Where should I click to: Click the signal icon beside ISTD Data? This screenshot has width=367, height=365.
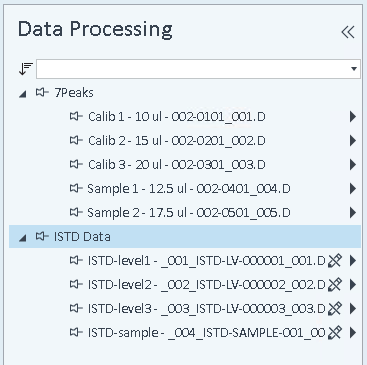tap(42, 236)
